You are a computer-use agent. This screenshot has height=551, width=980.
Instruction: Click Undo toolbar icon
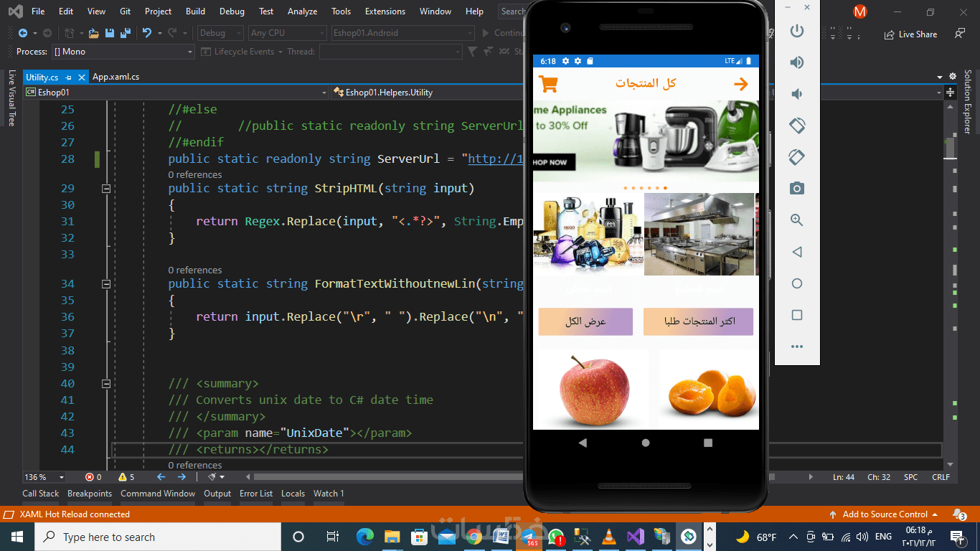[146, 33]
